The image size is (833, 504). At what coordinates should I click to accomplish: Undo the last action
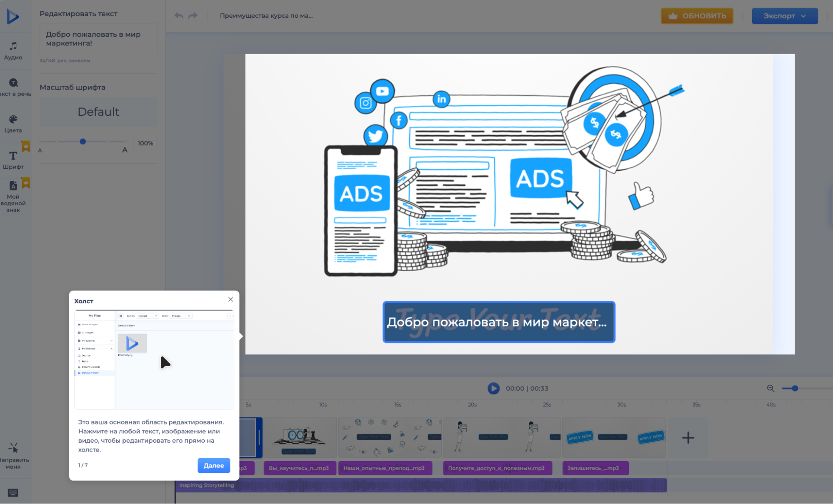(x=179, y=16)
